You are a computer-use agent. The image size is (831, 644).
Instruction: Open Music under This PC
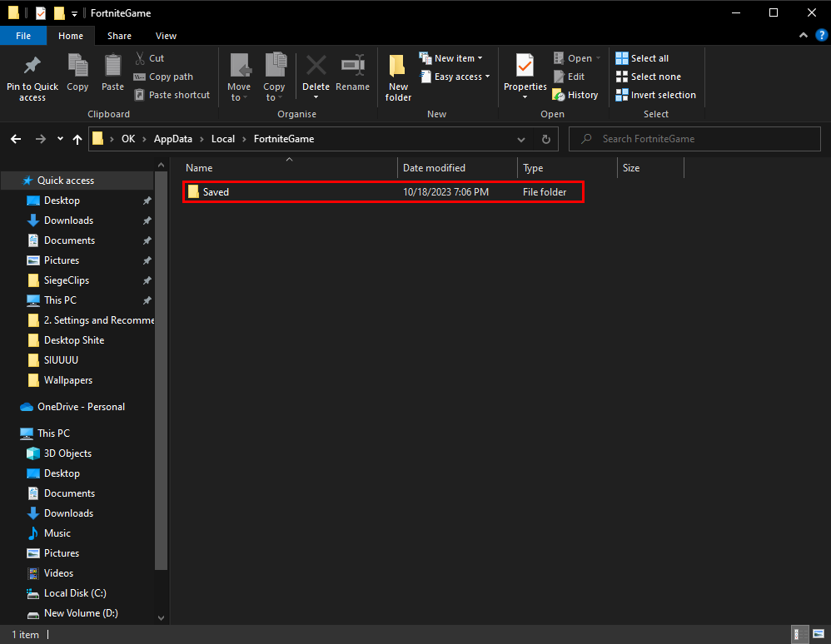tap(57, 533)
